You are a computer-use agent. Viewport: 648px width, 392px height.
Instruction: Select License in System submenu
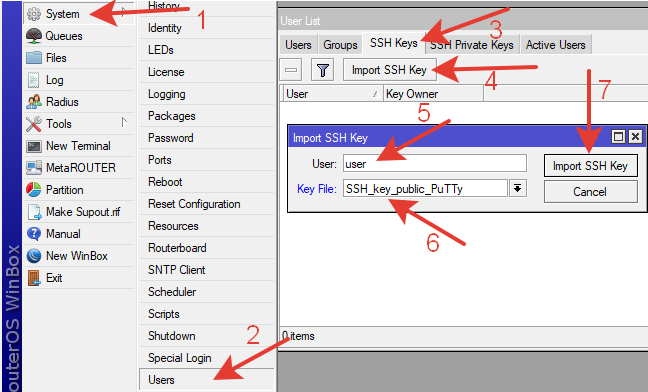(x=207, y=72)
